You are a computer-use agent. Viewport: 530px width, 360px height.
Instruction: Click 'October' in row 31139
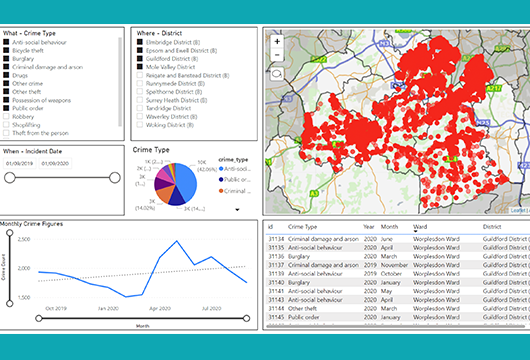(391, 274)
